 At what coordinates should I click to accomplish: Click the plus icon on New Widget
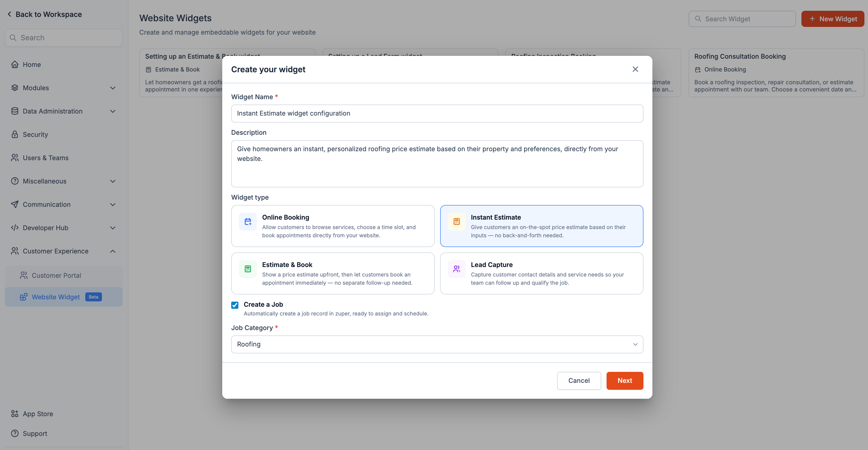(812, 19)
